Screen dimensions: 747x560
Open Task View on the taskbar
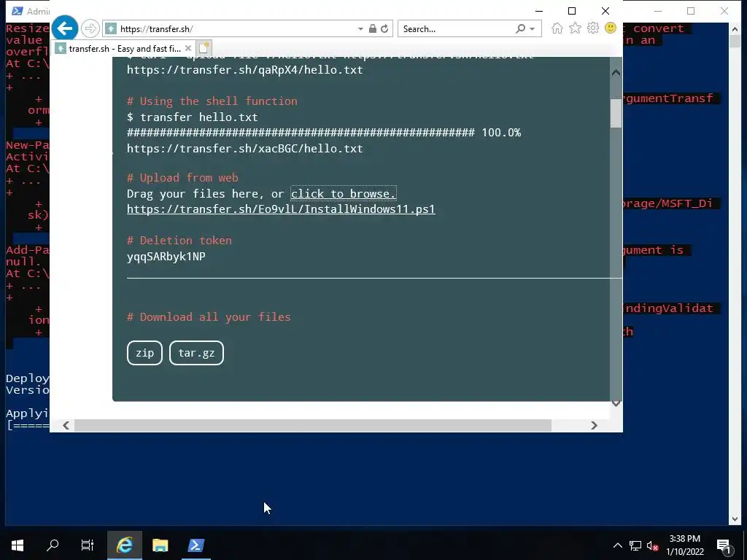point(88,545)
